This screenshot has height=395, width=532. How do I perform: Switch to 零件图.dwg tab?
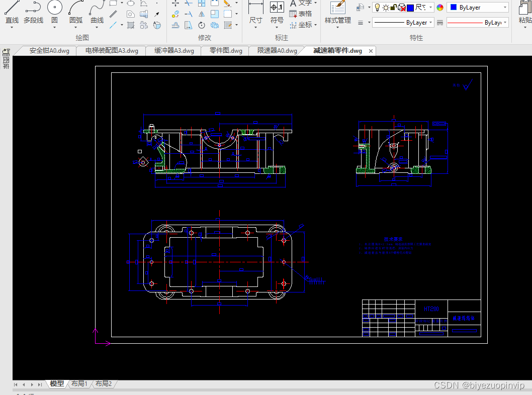[x=226, y=51]
